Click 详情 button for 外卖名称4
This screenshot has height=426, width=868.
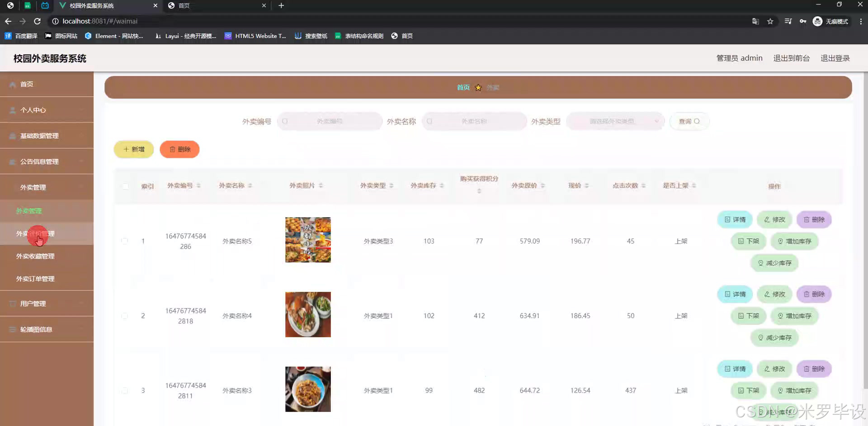click(735, 294)
